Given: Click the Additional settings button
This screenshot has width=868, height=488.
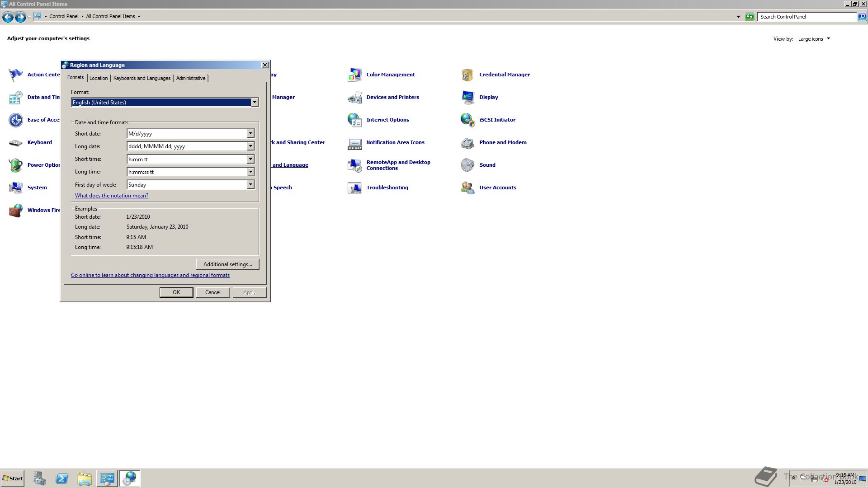Looking at the screenshot, I should point(228,264).
